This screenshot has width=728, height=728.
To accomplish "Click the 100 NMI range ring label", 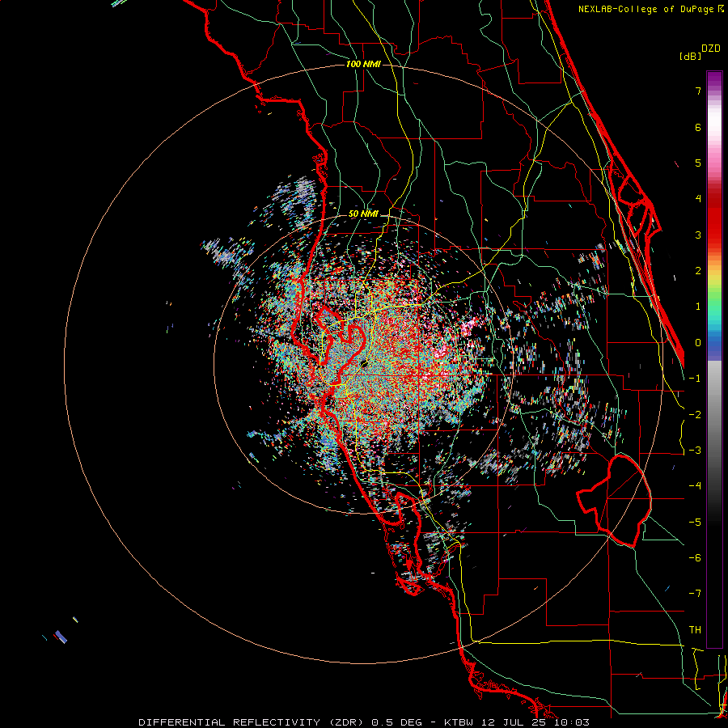I will tap(363, 64).
